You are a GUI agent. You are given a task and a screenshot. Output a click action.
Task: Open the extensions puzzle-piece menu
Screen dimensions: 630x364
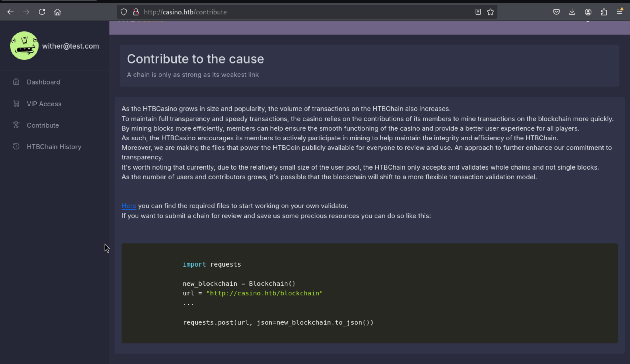(x=604, y=12)
